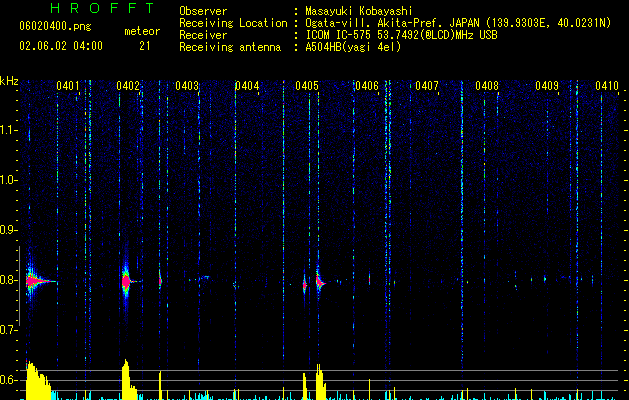Viewport: 629px width, 400px height.
Task: Click the yellow intensity peak below 0402
Action: pyautogui.click(x=128, y=380)
